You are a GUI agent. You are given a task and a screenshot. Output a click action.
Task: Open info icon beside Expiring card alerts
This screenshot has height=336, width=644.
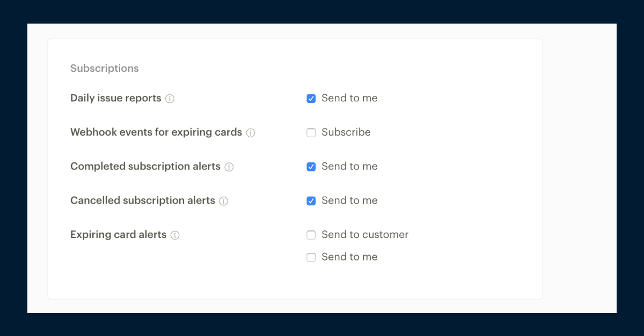175,235
